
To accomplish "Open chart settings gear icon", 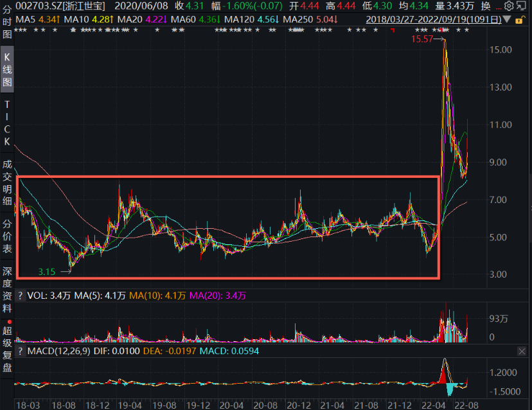I will [x=509, y=6].
